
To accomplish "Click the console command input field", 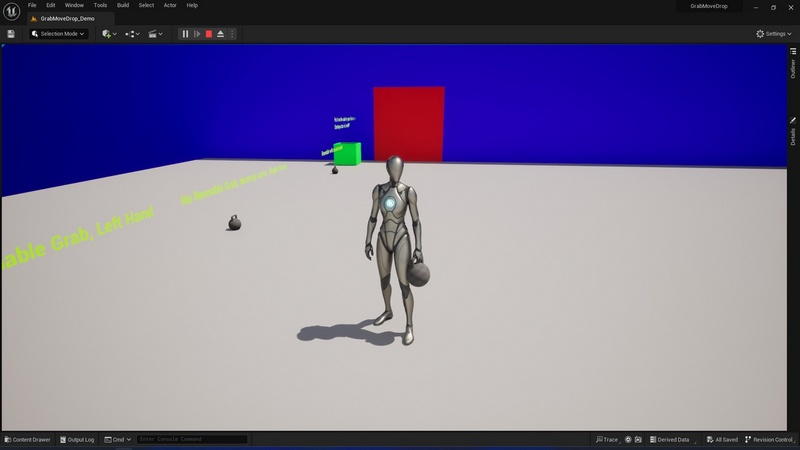I will point(191,440).
